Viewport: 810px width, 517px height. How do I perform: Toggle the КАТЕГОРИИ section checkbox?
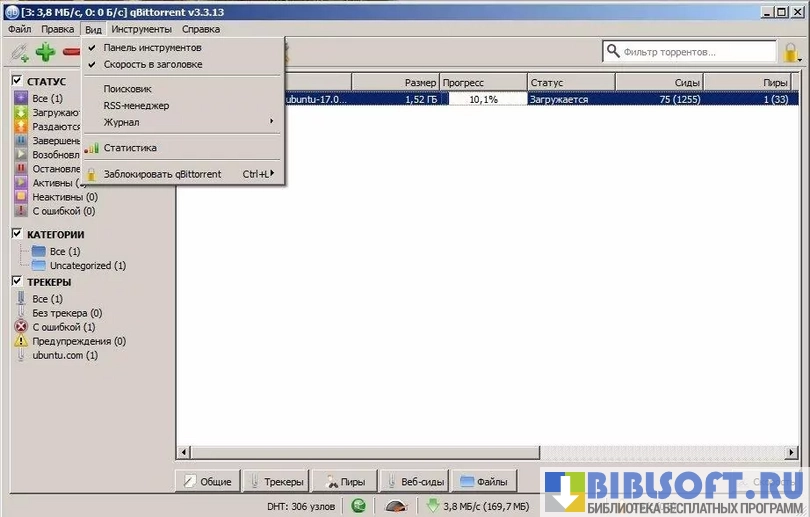click(x=17, y=234)
